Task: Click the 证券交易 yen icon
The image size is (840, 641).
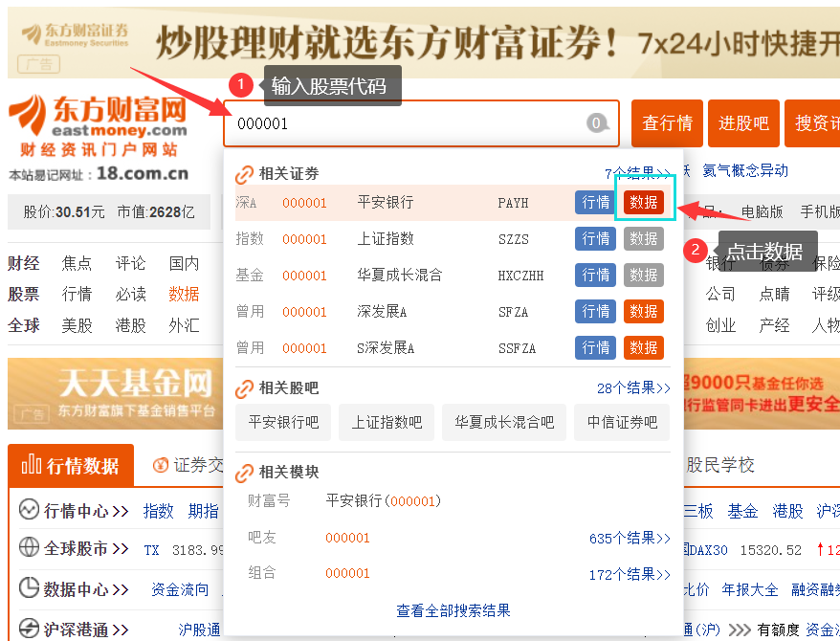Action: pos(160,465)
